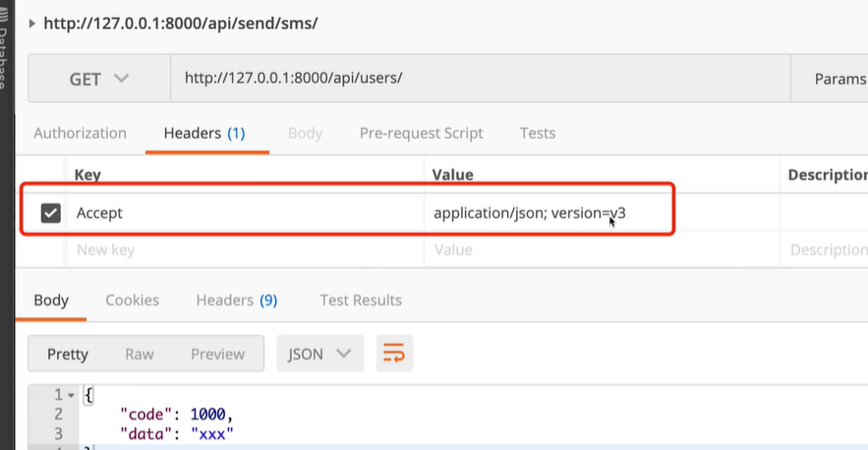Expand the api/send/sms request title
The height and width of the screenshot is (450, 868).
tap(32, 22)
